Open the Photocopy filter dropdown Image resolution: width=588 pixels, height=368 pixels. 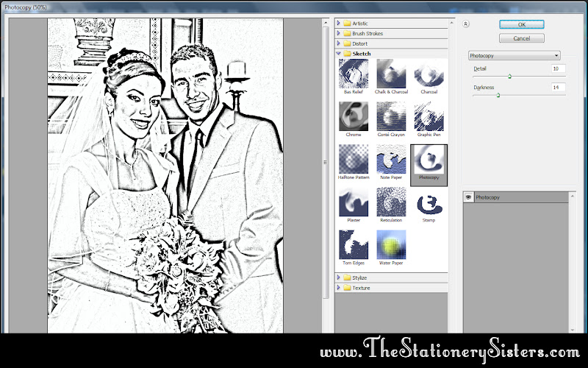tap(514, 56)
